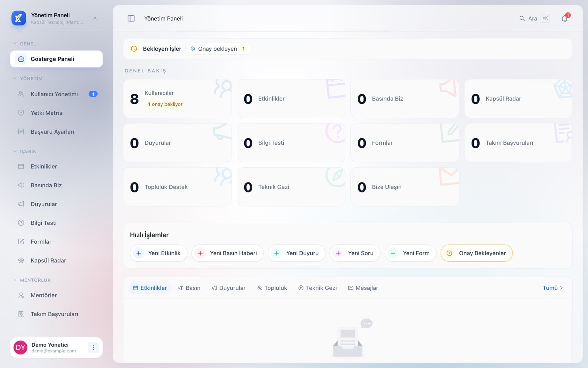
Task: Open the Takım Başvuruları overview card
Action: [x=518, y=143]
